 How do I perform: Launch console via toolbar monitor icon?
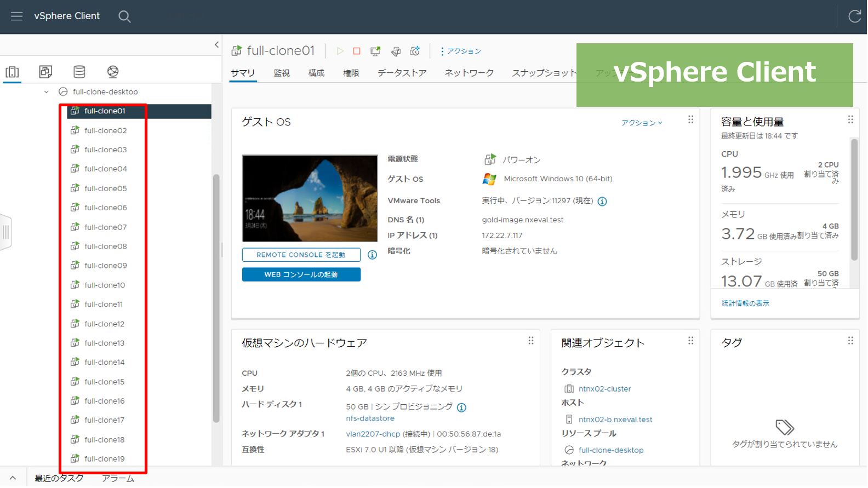pyautogui.click(x=375, y=51)
